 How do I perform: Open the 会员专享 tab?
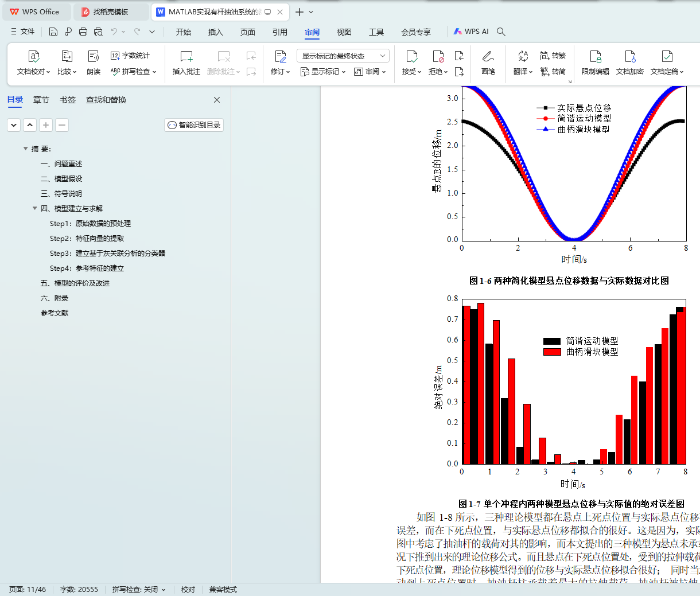416,32
